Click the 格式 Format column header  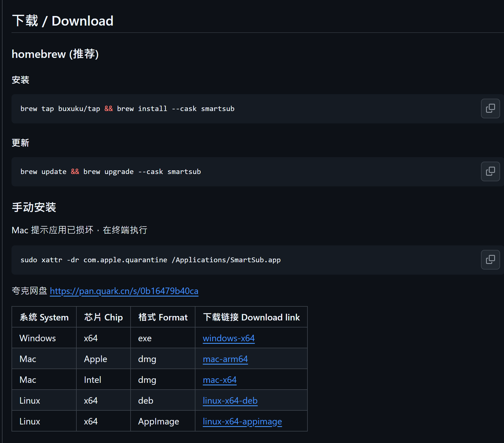coord(163,317)
